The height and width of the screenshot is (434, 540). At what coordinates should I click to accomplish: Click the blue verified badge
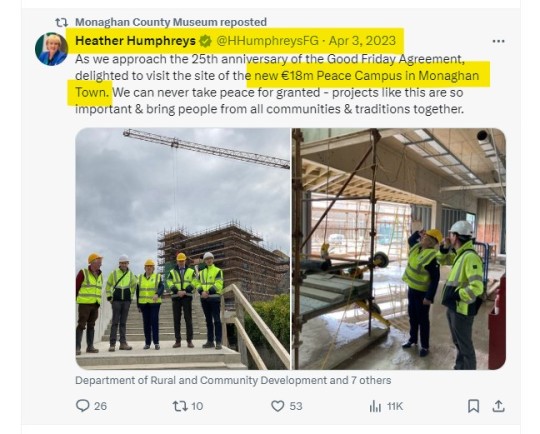206,41
